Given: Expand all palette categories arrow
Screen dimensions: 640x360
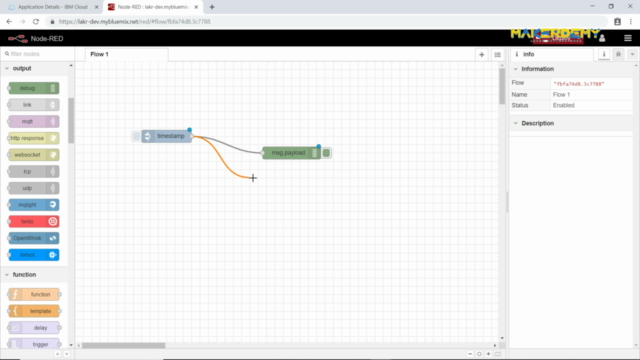Looking at the screenshot, I should click(67, 354).
